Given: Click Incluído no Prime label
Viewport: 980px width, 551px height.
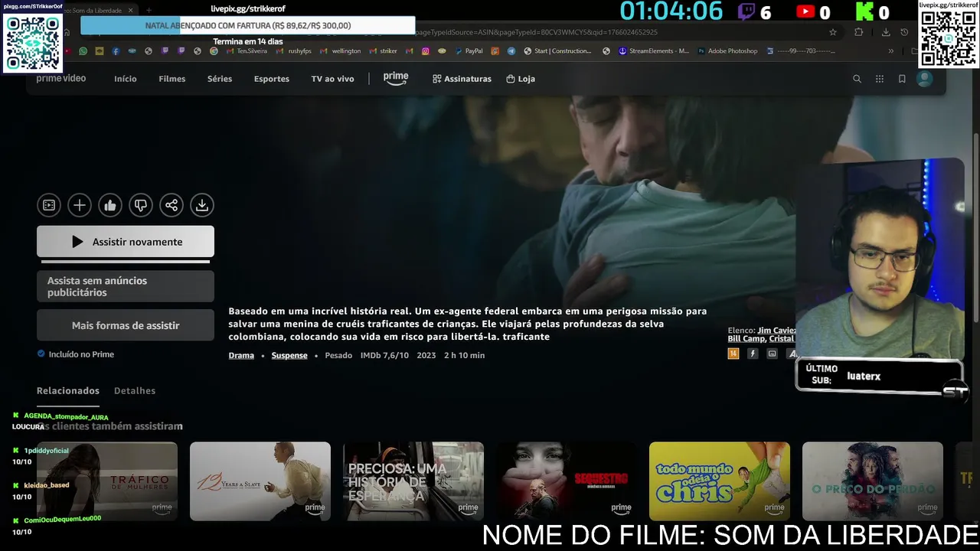Looking at the screenshot, I should [75, 354].
